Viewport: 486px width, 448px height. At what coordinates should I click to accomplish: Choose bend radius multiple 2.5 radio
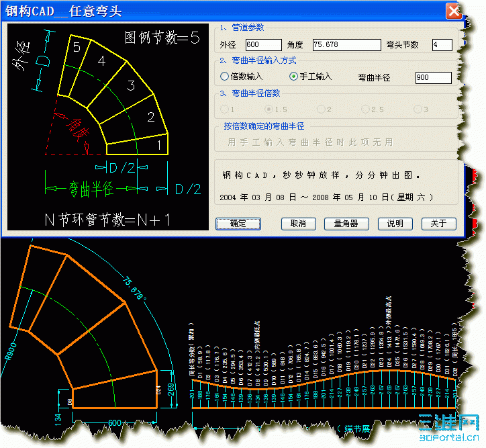pos(373,109)
